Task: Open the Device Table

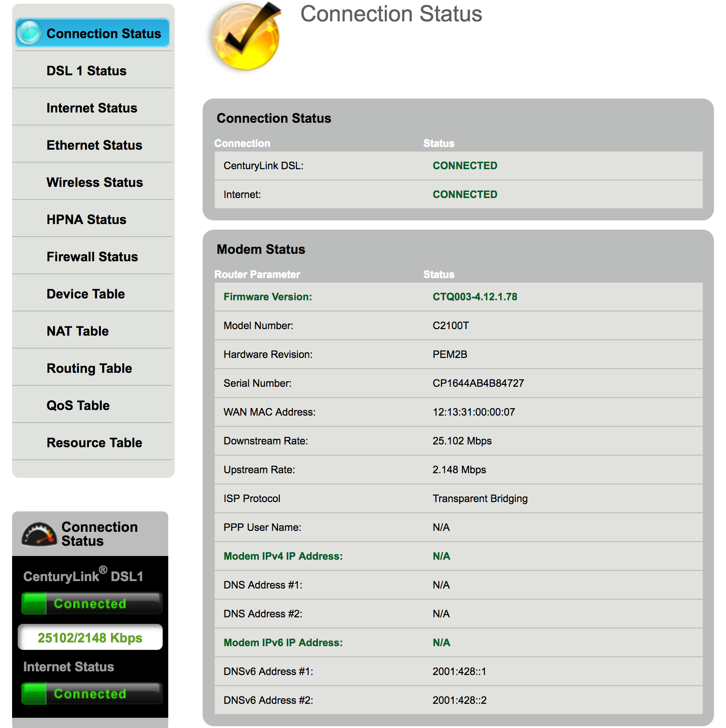Action: pyautogui.click(x=86, y=294)
